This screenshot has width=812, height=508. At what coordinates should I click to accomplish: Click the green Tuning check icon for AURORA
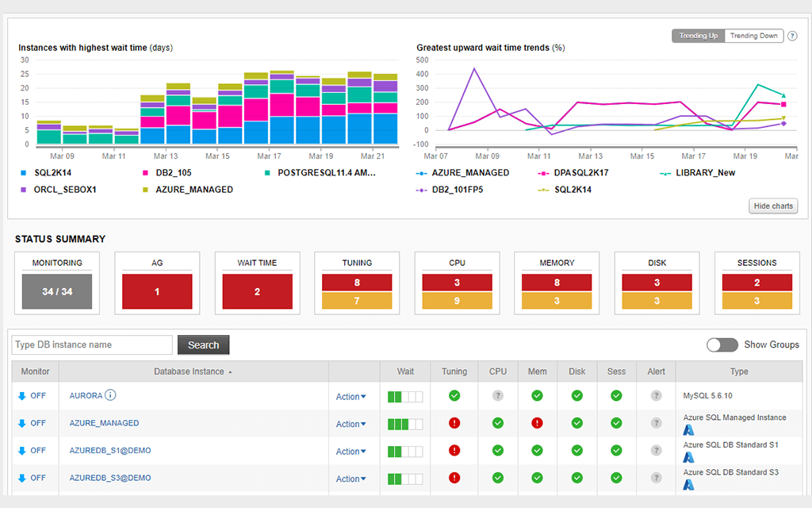(x=454, y=395)
